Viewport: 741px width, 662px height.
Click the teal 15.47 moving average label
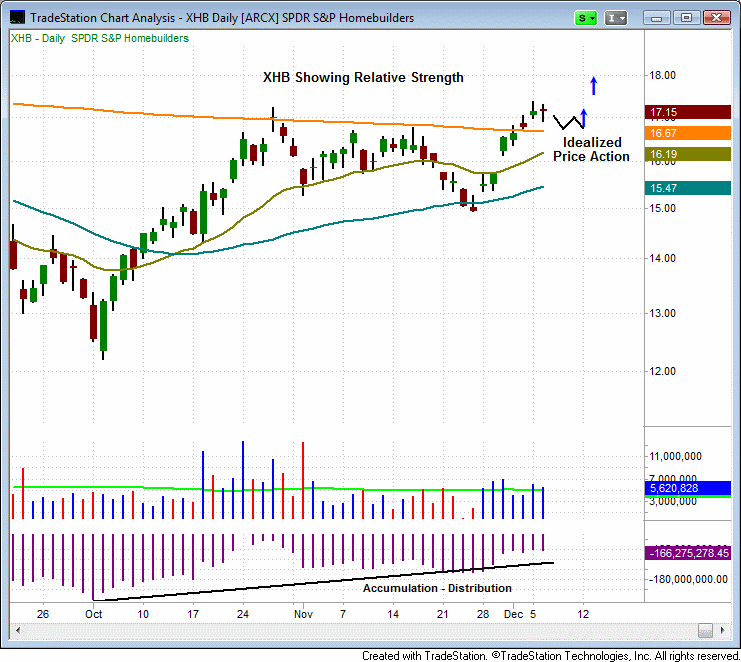[x=688, y=188]
